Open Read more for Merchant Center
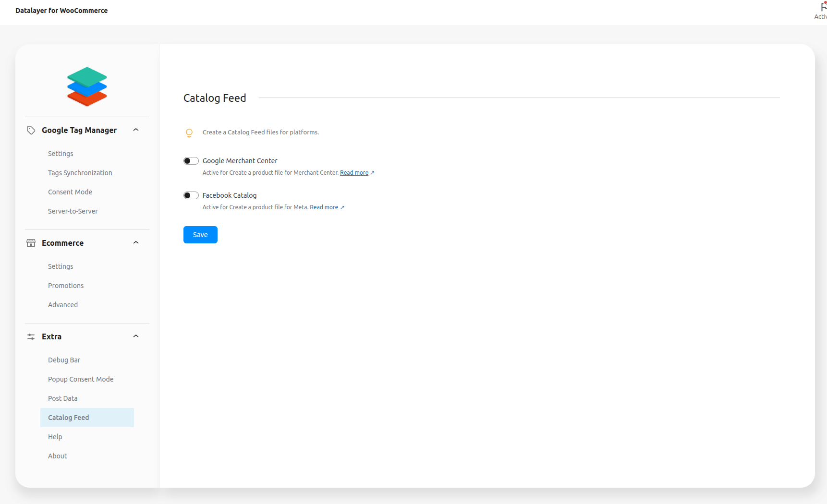 click(354, 172)
